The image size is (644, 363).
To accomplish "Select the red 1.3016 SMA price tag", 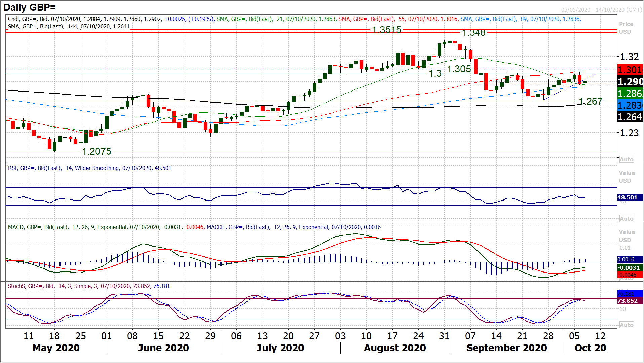I will click(x=630, y=70).
